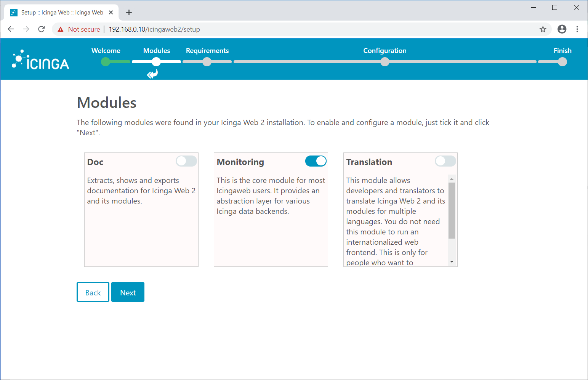Viewport: 588px width, 380px height.
Task: Reload the page
Action: (x=42, y=29)
